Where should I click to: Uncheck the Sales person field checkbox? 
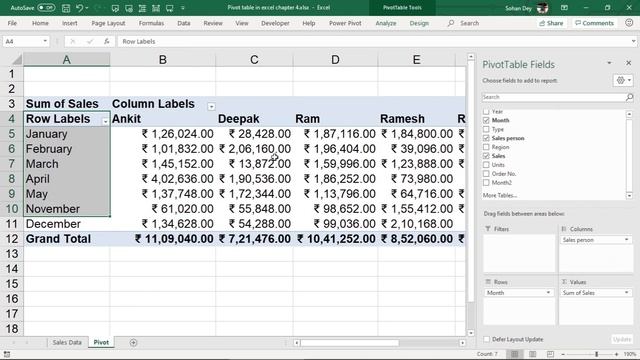coord(486,138)
